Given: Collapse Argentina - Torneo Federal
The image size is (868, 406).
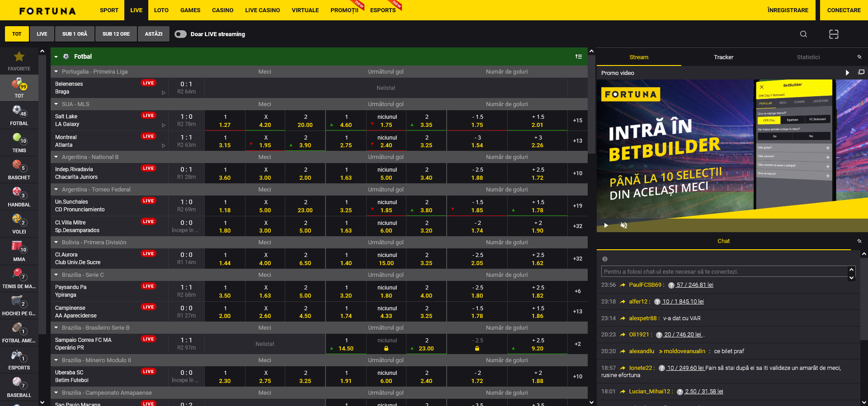Looking at the screenshot, I should click(56, 189).
